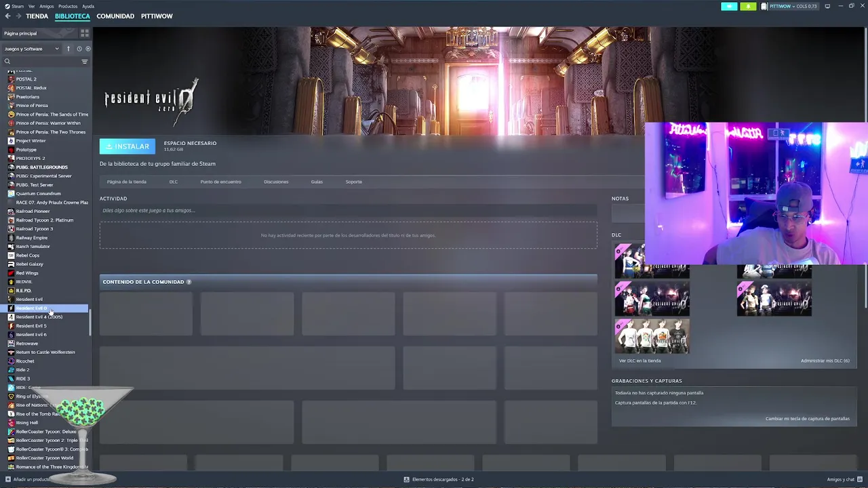The image size is (868, 488).
Task: Click the Quantum Conundrum game icon
Action: pyautogui.click(x=11, y=194)
